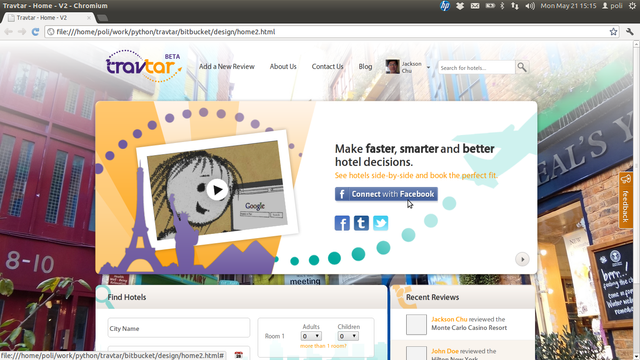
Task: Open the calendar date picker icon
Action: [x=238, y=355]
